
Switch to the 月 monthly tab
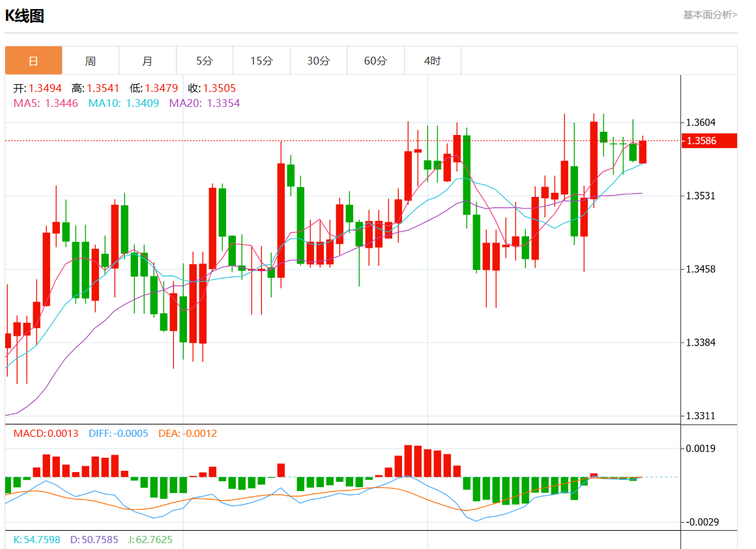tap(147, 61)
